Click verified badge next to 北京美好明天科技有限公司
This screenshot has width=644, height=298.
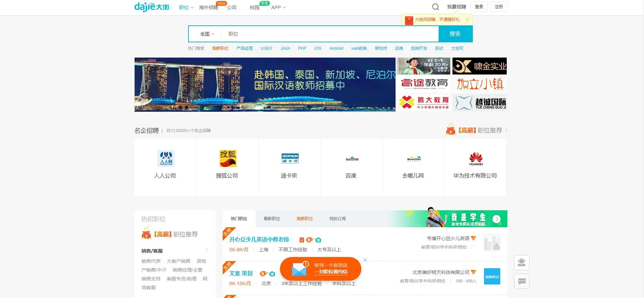[474, 272]
